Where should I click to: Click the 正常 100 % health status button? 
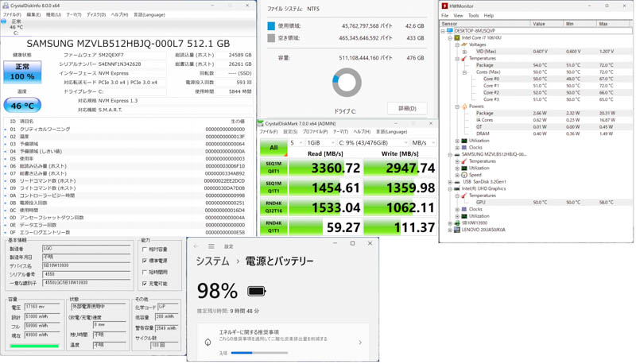[x=22, y=72]
